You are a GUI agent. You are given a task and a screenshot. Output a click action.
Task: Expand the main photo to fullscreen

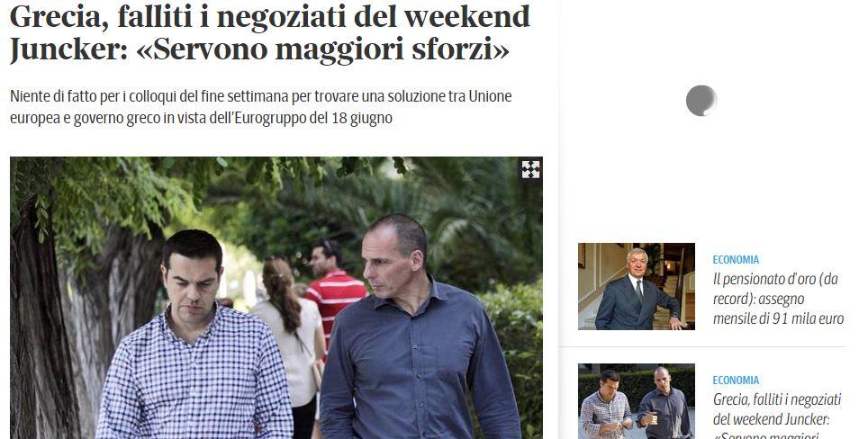pyautogui.click(x=530, y=170)
